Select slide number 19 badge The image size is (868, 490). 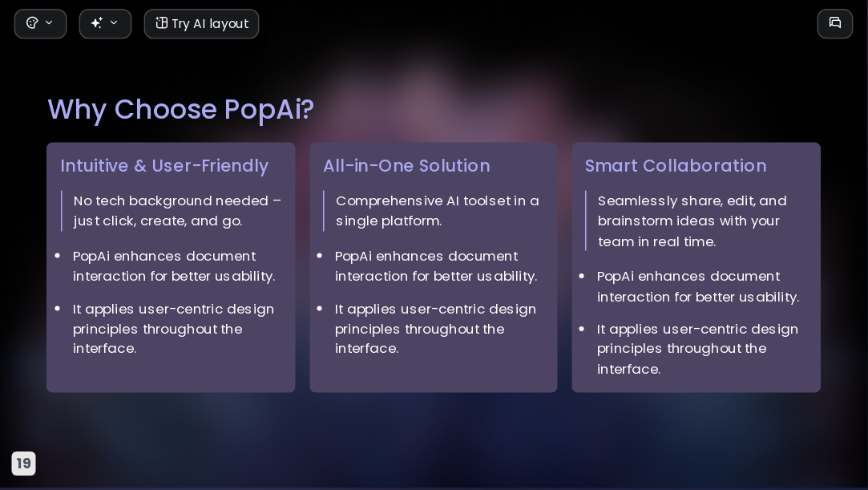(24, 464)
